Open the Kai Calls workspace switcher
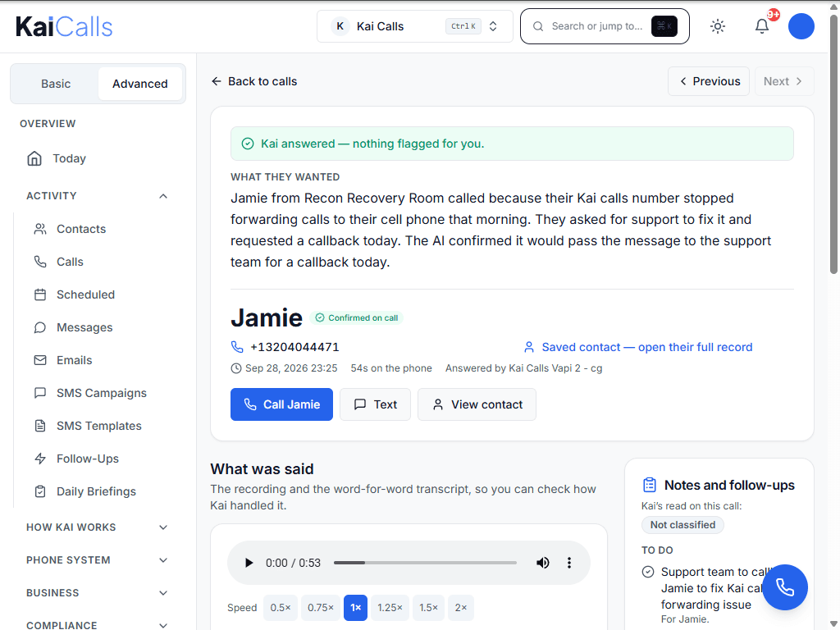 (414, 26)
